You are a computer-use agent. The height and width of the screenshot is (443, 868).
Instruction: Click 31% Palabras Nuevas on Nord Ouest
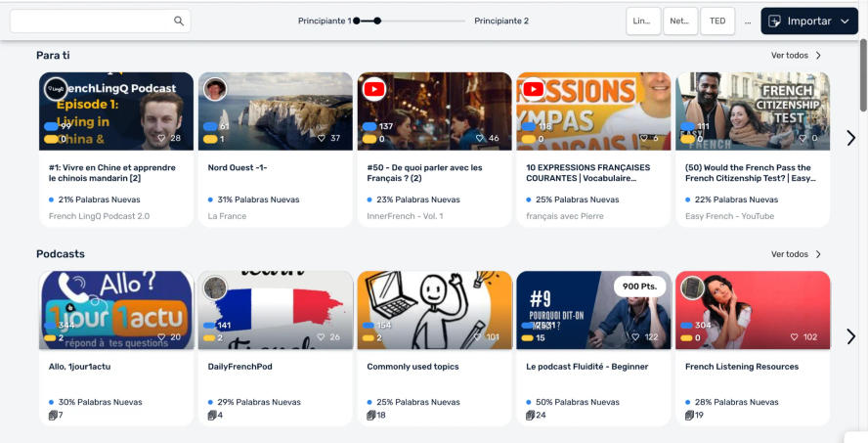[258, 199]
